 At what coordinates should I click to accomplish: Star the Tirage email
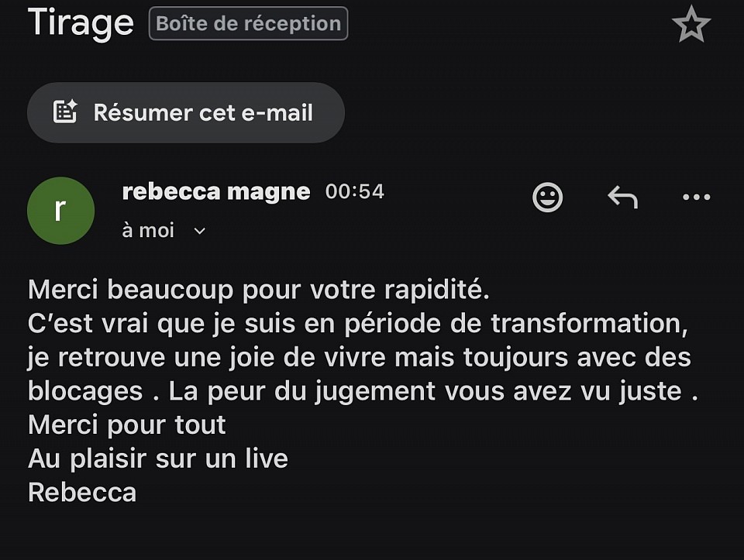point(691,26)
